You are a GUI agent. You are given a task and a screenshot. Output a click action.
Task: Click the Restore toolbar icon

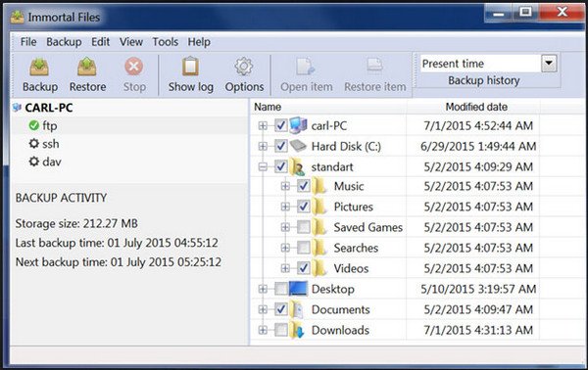[x=87, y=67]
